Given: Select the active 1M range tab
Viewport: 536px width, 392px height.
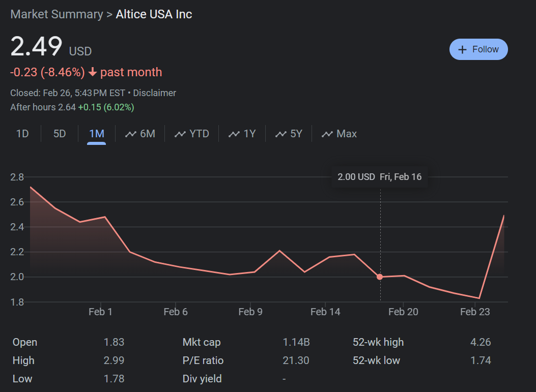Looking at the screenshot, I should [96, 134].
